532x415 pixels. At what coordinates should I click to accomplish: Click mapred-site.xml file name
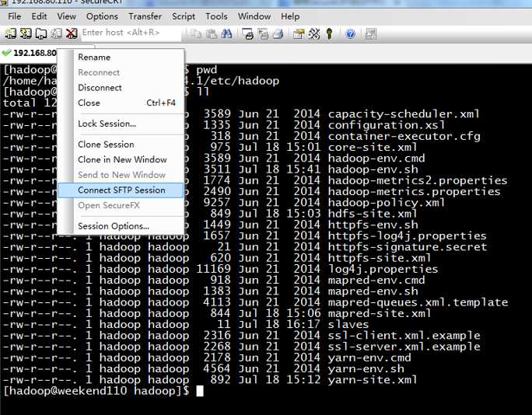380,314
